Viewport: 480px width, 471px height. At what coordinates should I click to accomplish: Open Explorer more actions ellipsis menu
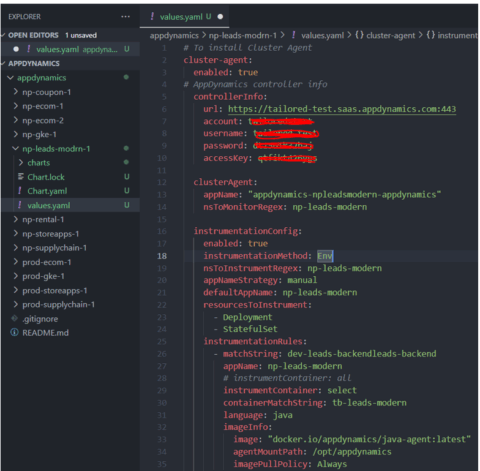(x=125, y=16)
